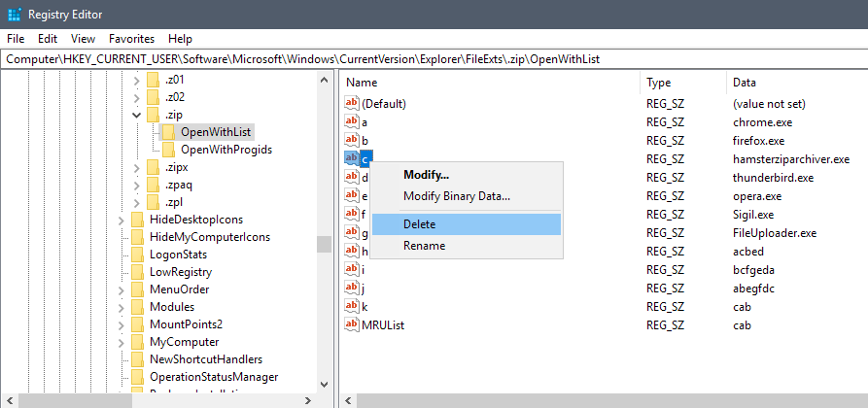Click the string icon next to value j
This screenshot has height=408, width=868.
352,288
